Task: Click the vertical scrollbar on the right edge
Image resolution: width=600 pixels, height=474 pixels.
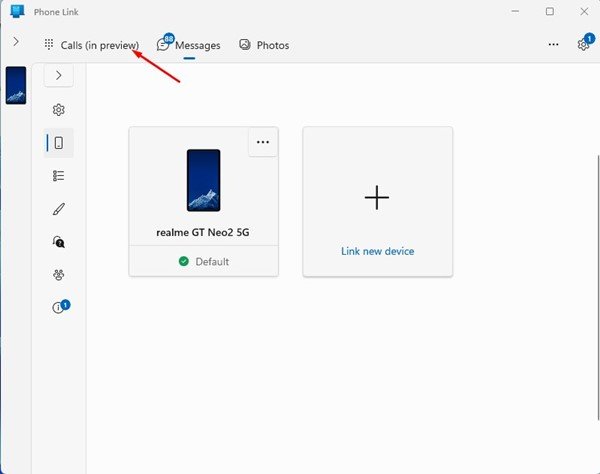Action: click(597, 287)
